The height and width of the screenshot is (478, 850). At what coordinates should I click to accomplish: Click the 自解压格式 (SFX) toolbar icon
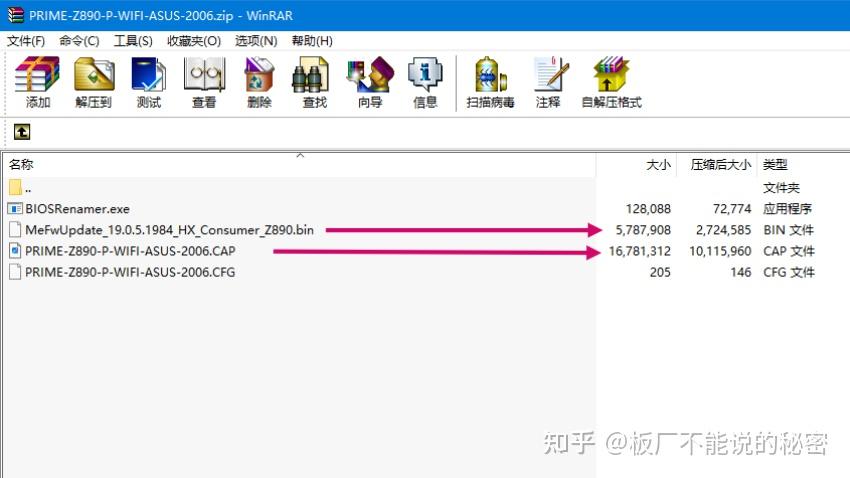click(x=611, y=74)
